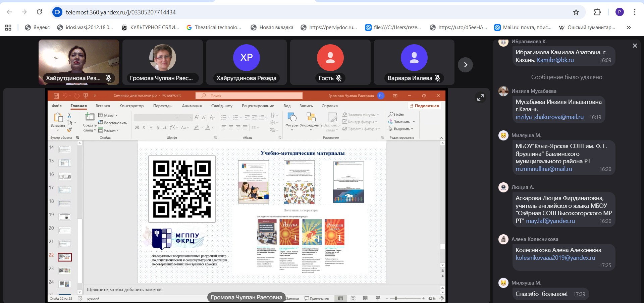The width and height of the screenshot is (644, 303).
Task: Open the Макет layout dropdown
Action: [108, 115]
